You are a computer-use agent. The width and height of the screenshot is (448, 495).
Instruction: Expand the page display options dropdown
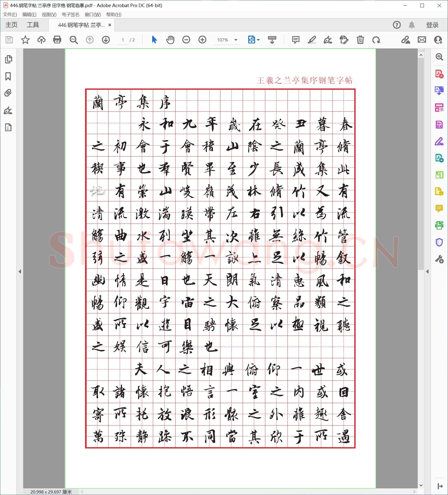click(258, 40)
